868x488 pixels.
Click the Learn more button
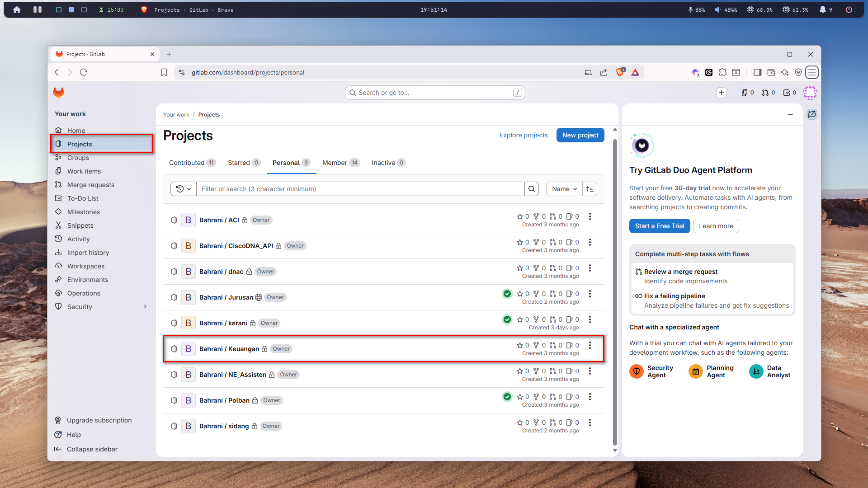click(716, 226)
